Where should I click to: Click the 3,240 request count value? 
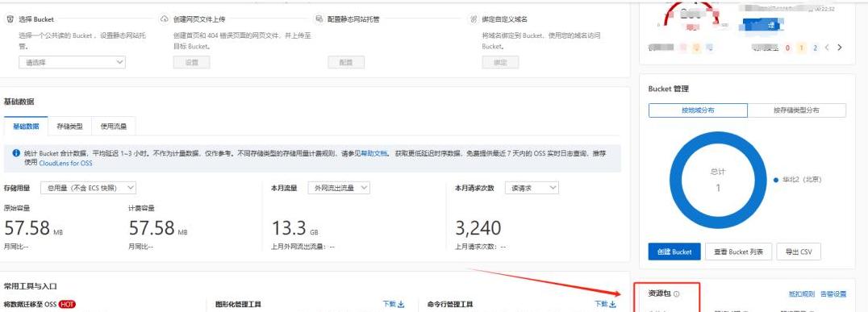pos(478,227)
